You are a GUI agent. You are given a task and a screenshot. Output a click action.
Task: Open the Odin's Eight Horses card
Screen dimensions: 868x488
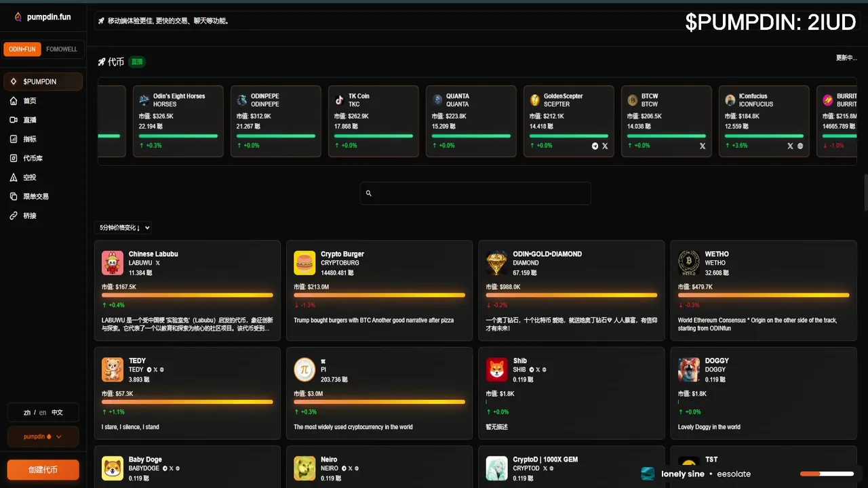179,121
